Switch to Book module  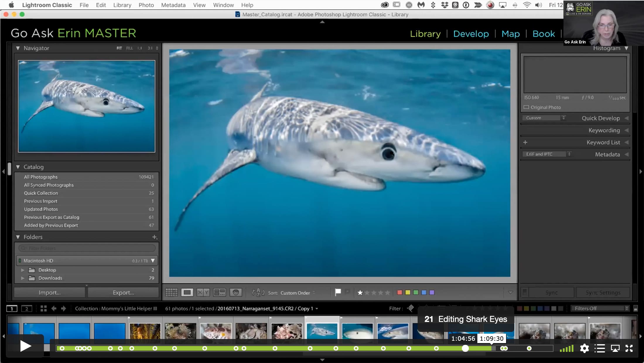(x=544, y=34)
